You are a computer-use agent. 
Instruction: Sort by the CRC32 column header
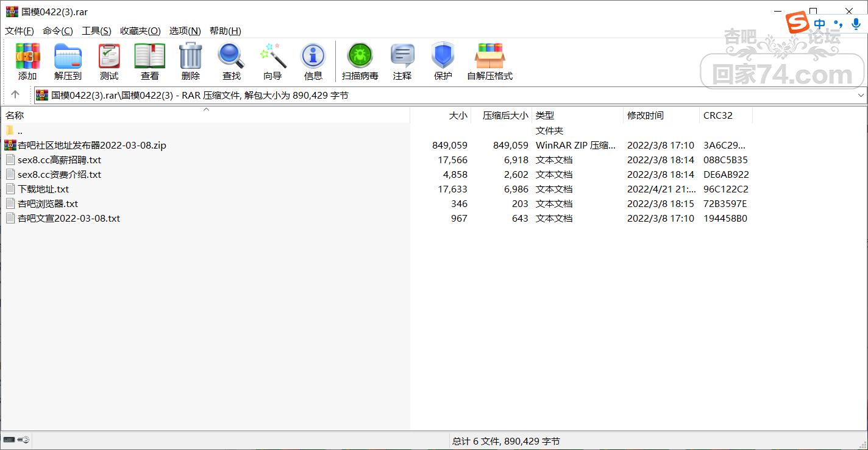pos(726,115)
